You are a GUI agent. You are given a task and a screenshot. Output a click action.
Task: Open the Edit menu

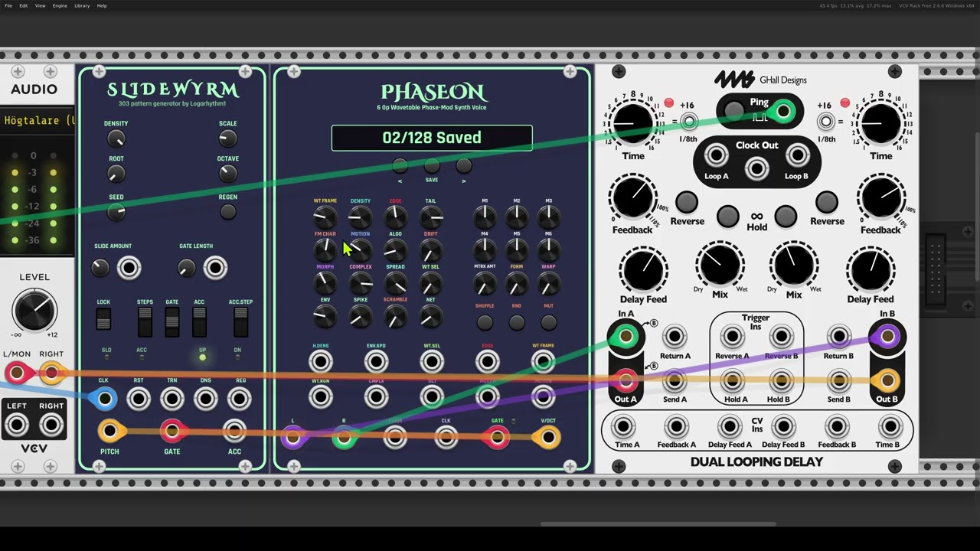[24, 5]
